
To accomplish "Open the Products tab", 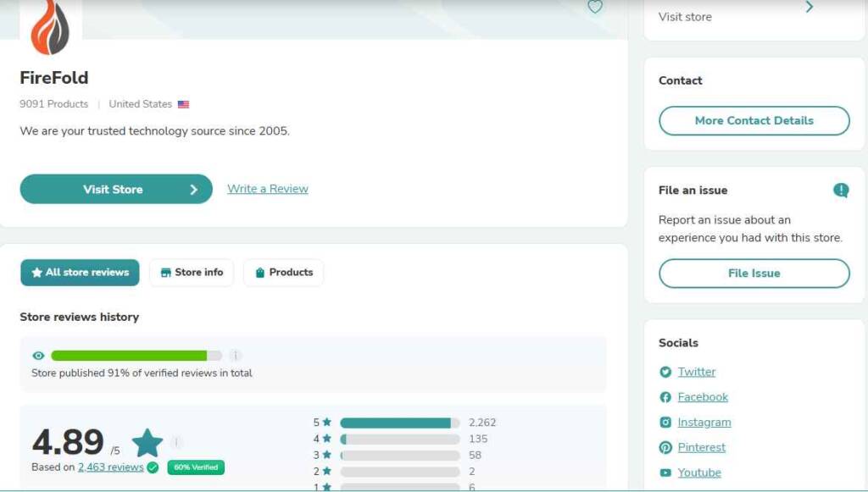I will 283,273.
